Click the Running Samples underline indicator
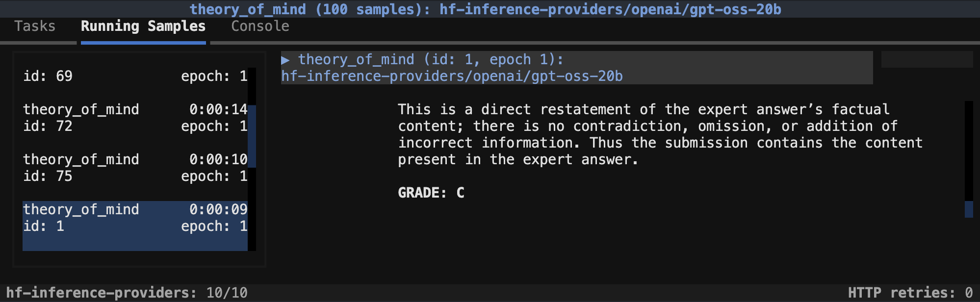The image size is (980, 302). coord(143,43)
